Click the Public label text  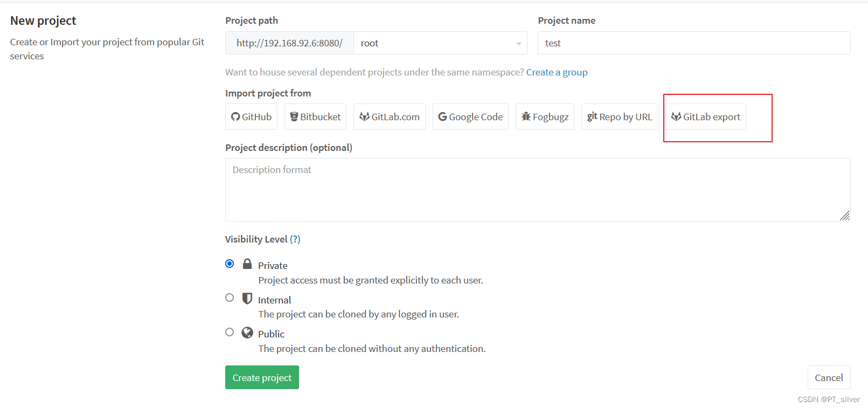pyautogui.click(x=271, y=334)
